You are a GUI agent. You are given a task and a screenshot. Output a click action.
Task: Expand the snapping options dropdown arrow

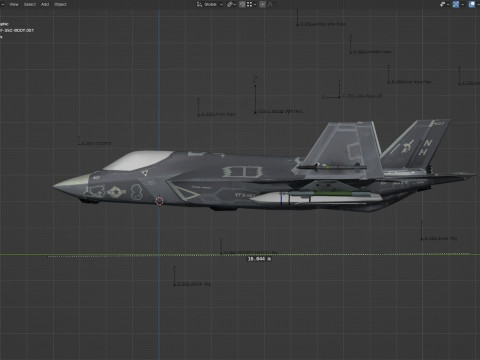tap(255, 4)
